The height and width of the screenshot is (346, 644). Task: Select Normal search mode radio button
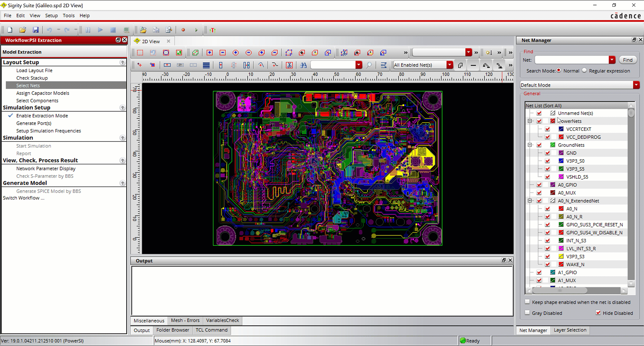[x=559, y=70]
